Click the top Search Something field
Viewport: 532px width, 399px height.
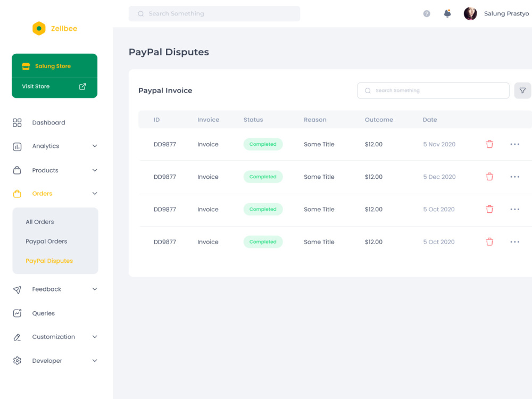[x=214, y=14]
